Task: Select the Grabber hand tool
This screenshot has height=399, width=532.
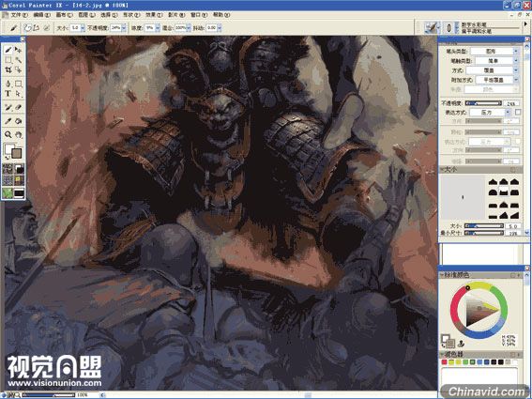Action: click(x=19, y=134)
